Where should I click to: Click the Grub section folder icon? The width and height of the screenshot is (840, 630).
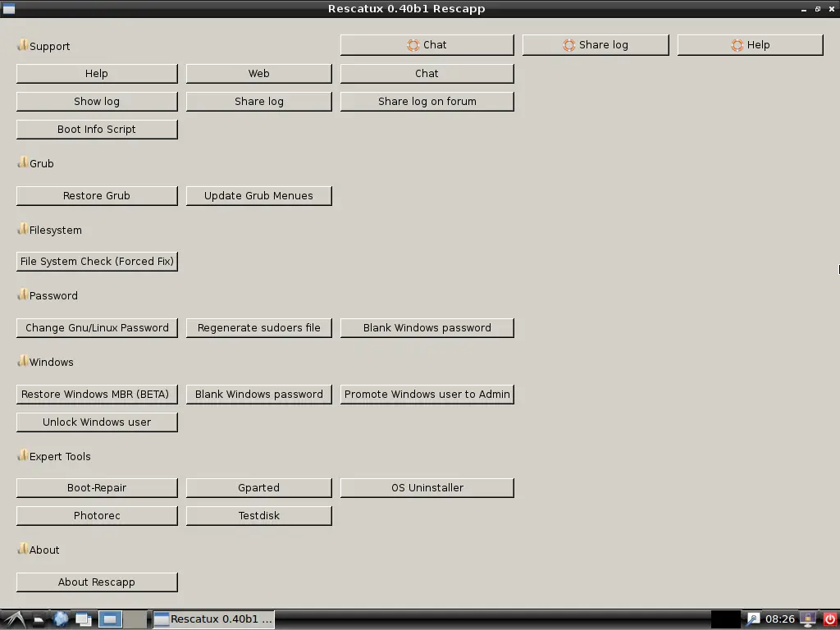pos(22,162)
